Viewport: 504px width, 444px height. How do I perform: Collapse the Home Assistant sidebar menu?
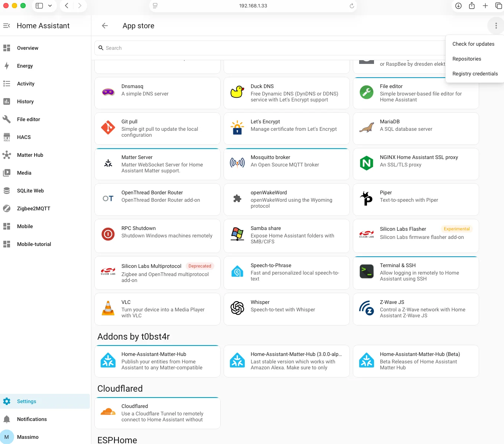click(x=7, y=26)
